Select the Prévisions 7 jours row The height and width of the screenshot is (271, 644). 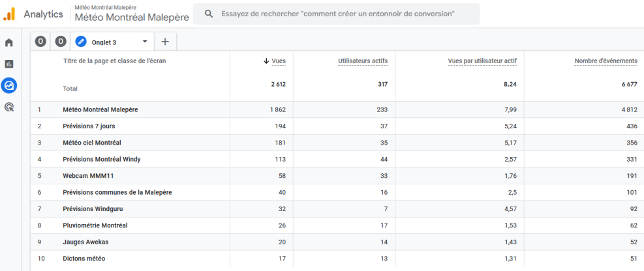point(89,126)
